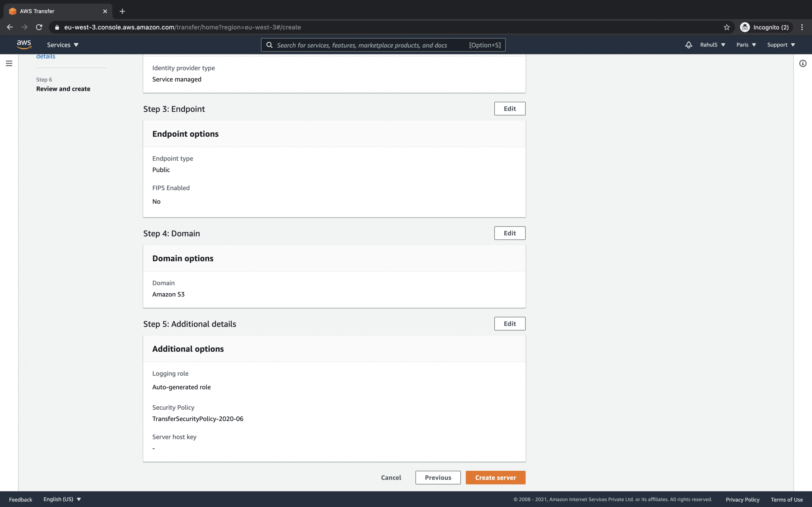812x507 pixels.
Task: Open the browser three-dot menu
Action: 802,27
